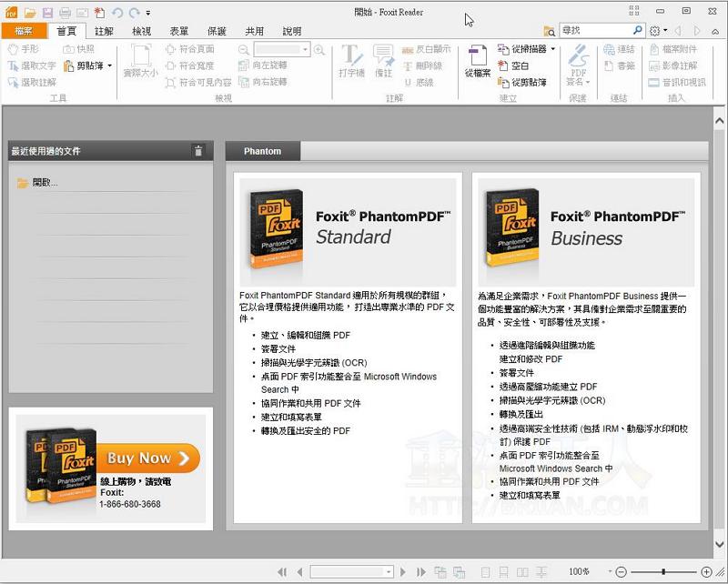Click 向右旋轉 rotate right
The width and height of the screenshot is (728, 584).
(x=262, y=82)
